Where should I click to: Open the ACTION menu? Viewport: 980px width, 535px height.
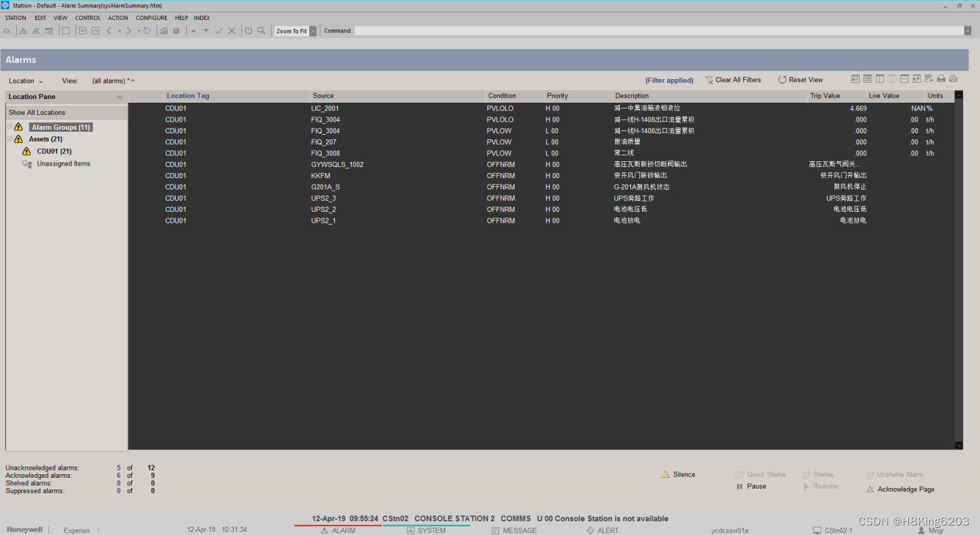pyautogui.click(x=118, y=18)
